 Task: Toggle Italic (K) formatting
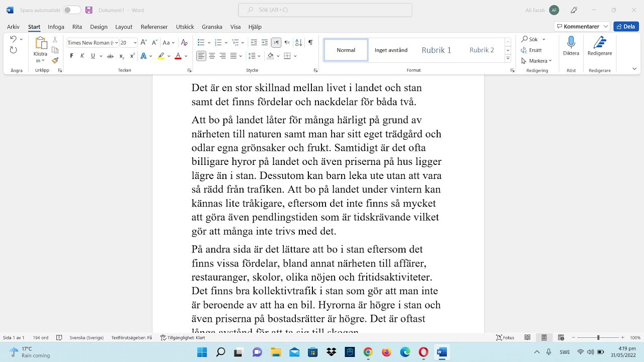coord(82,56)
